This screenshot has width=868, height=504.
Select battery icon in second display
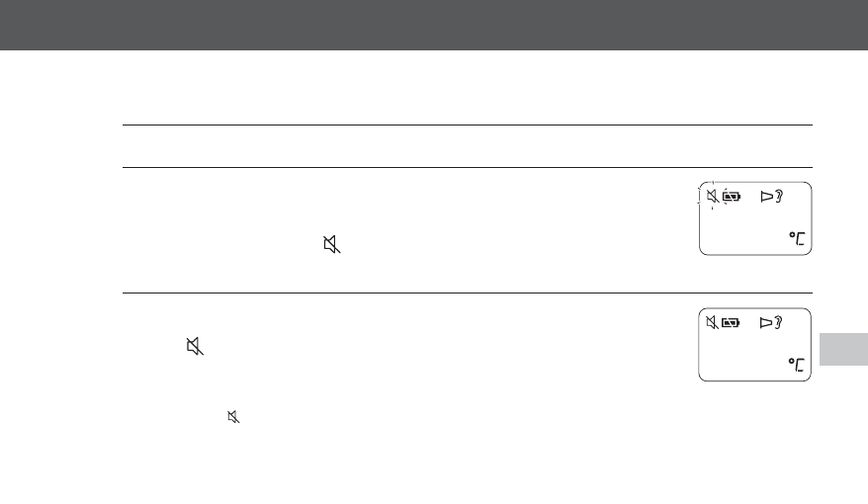tap(731, 322)
